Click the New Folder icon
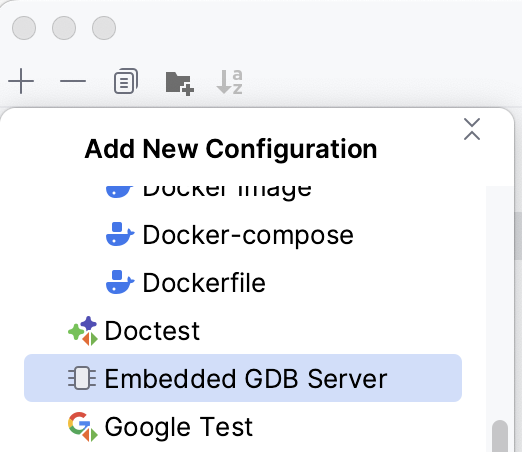 179,83
